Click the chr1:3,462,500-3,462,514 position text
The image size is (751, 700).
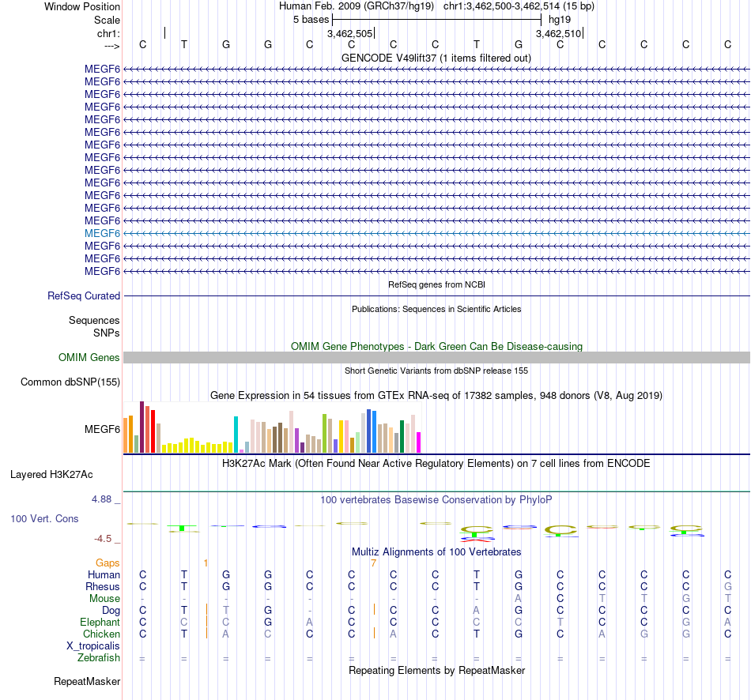(x=519, y=6)
